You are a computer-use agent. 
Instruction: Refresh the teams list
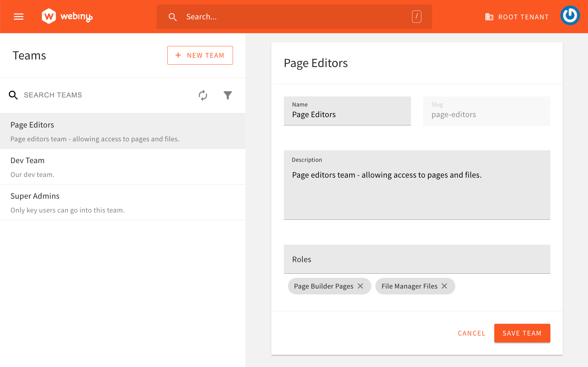point(203,95)
